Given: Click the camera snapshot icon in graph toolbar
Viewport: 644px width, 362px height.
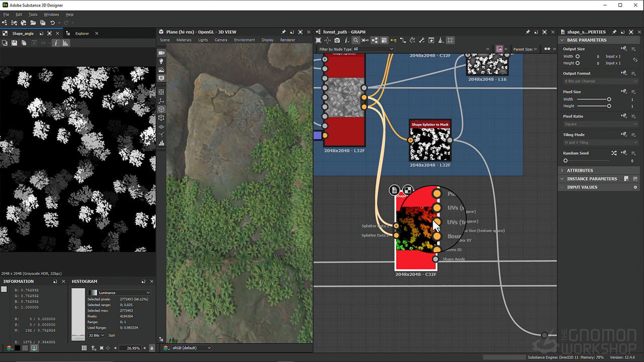Looking at the screenshot, I should [337, 40].
